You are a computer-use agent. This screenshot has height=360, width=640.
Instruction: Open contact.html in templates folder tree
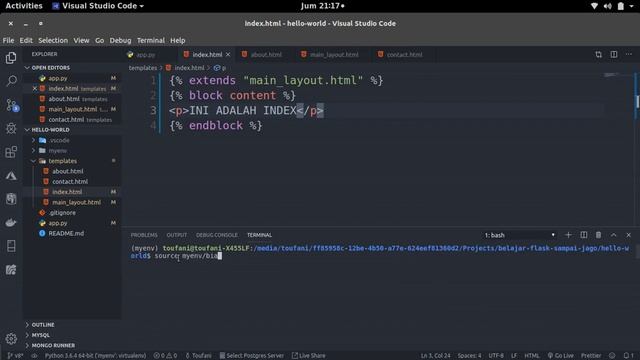[x=70, y=182]
